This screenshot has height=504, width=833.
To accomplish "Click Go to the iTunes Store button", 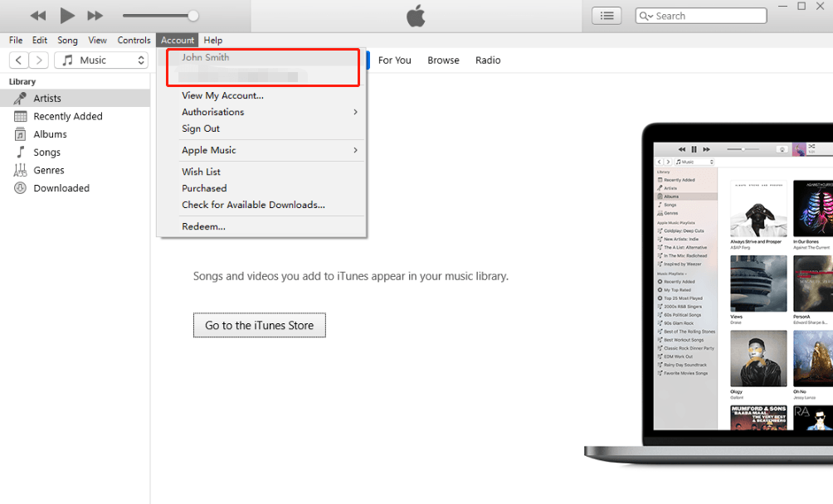I will (x=259, y=325).
